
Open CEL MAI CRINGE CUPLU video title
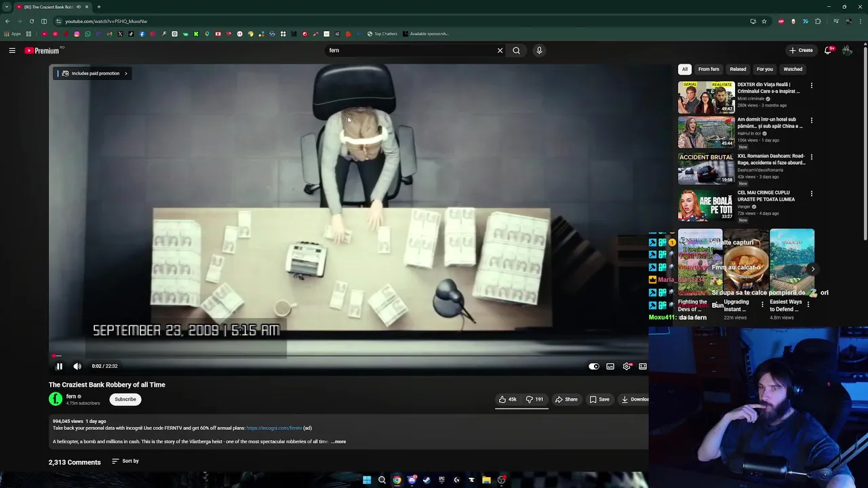pos(766,196)
